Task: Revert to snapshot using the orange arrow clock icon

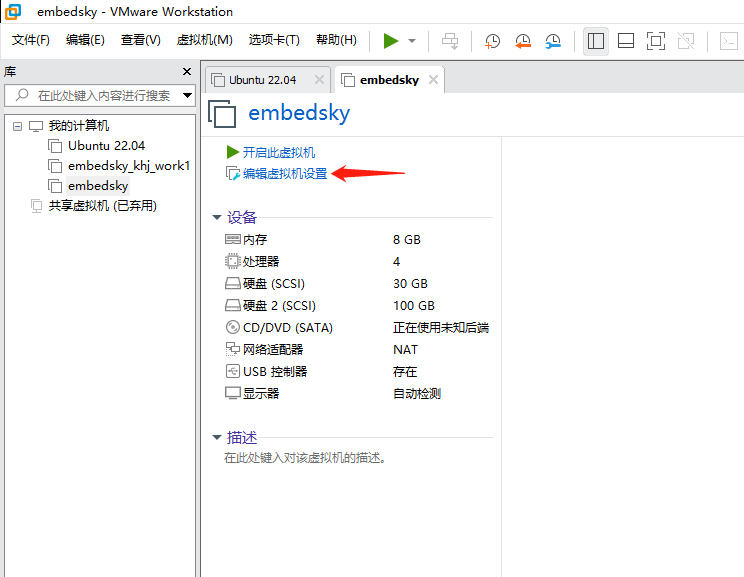Action: tap(522, 41)
